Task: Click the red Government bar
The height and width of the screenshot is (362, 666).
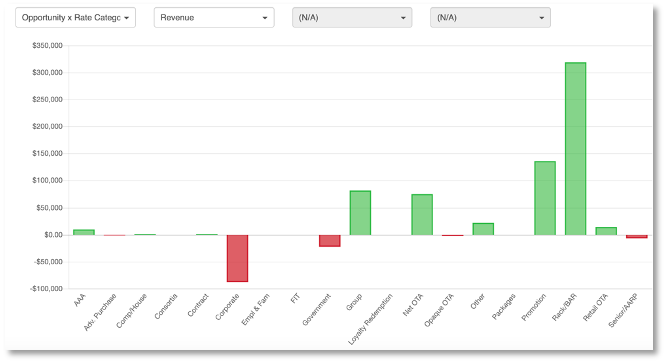Action: coord(330,241)
